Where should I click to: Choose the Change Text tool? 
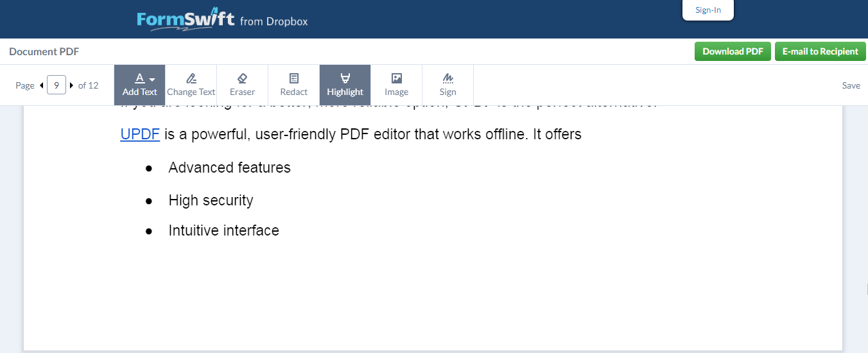click(191, 85)
